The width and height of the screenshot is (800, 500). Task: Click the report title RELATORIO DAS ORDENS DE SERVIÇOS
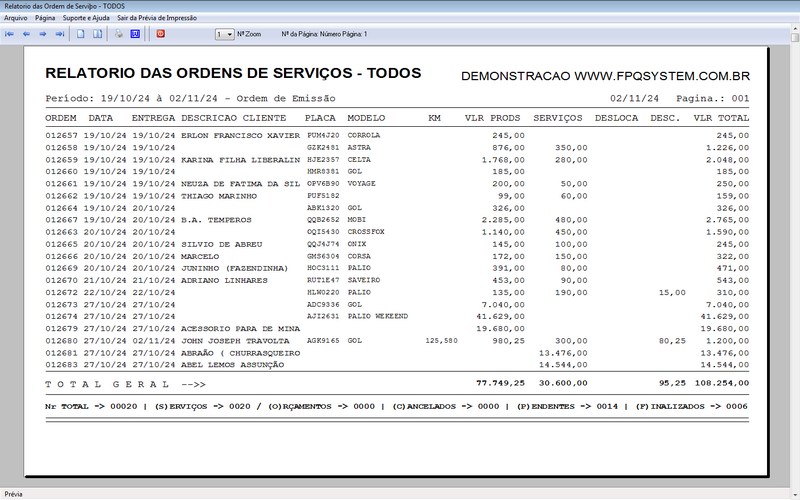(x=233, y=73)
